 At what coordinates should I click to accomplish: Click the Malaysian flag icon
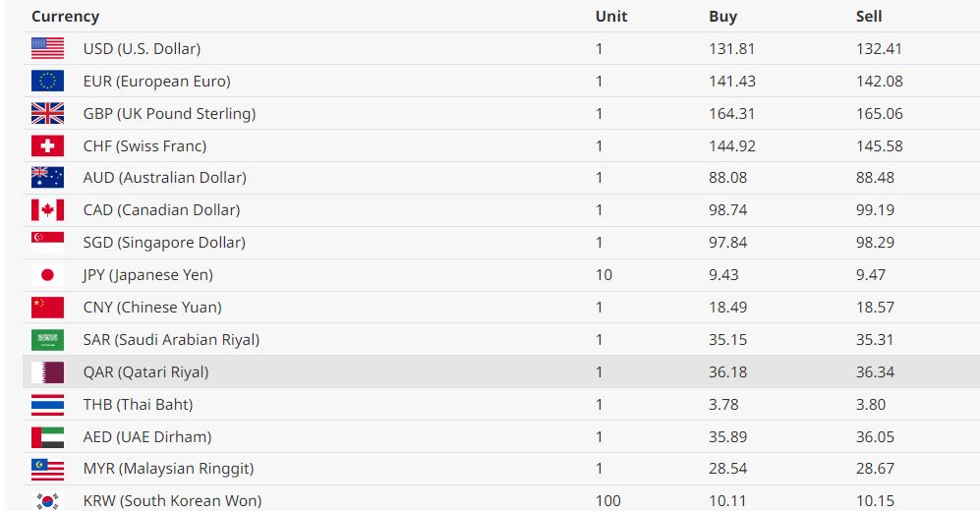(x=47, y=469)
